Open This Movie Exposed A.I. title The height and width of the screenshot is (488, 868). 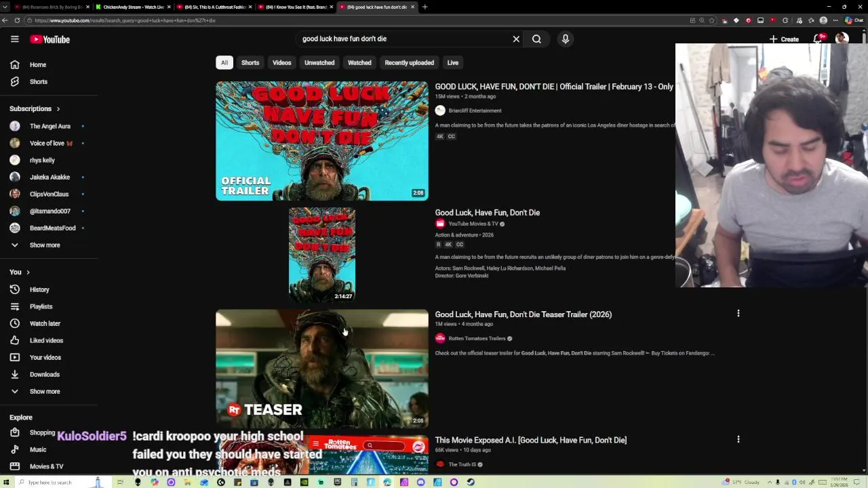coord(531,440)
